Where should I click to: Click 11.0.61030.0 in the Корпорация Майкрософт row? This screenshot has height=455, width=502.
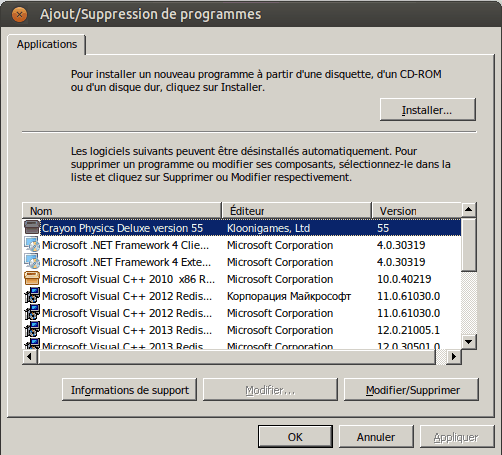point(408,296)
